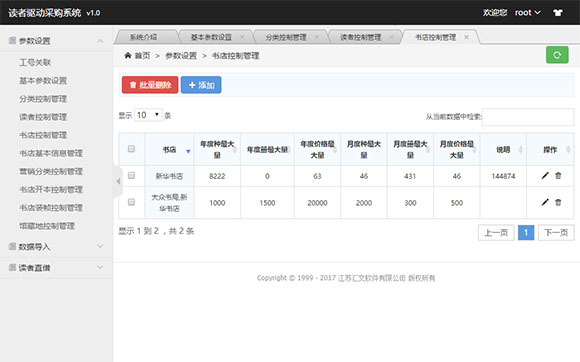Sort by 年度册最大量 column
The width and height of the screenshot is (580, 362).
coord(267,149)
